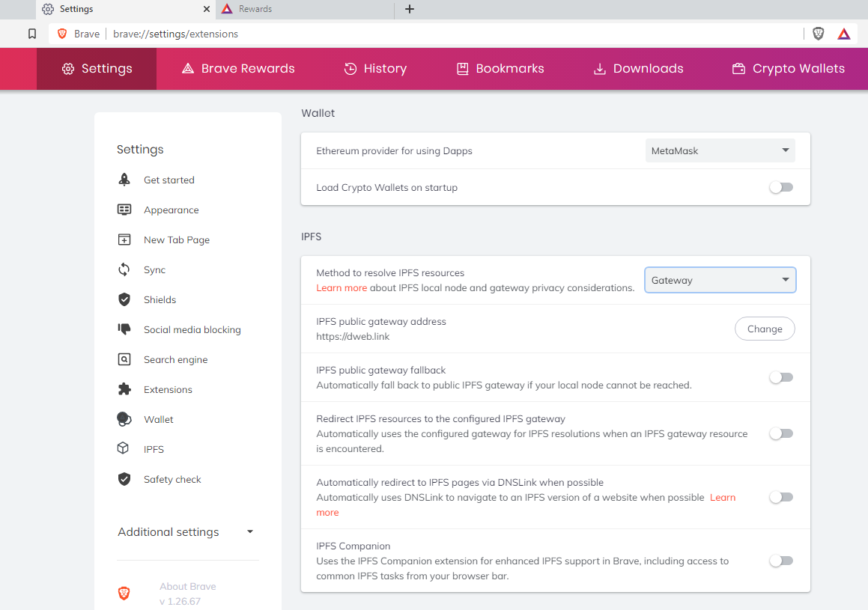The height and width of the screenshot is (610, 868).
Task: Click the IPFS cube icon in sidebar
Action: (x=124, y=449)
